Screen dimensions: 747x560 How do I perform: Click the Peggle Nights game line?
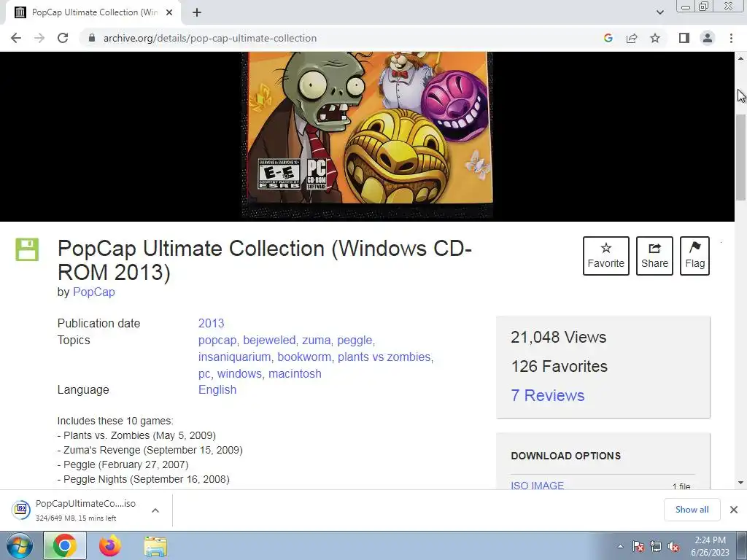143,480
